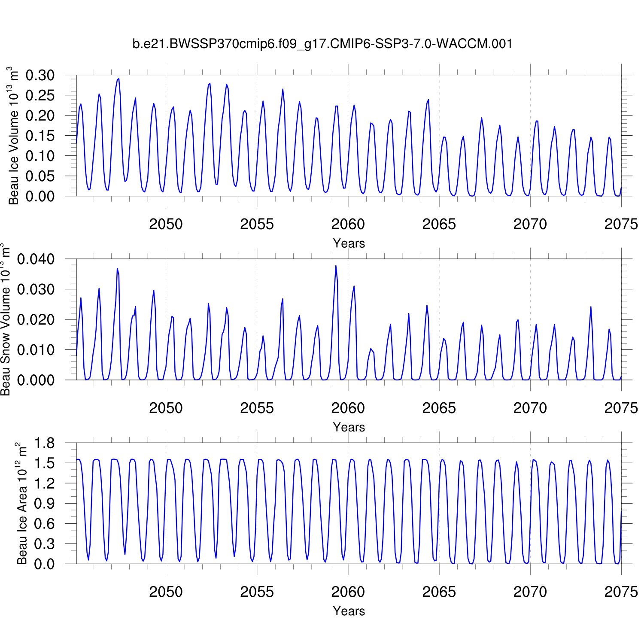The width and height of the screenshot is (644, 644).
Task: Click the 0.30 y-axis value on ice volume
Action: (40, 75)
